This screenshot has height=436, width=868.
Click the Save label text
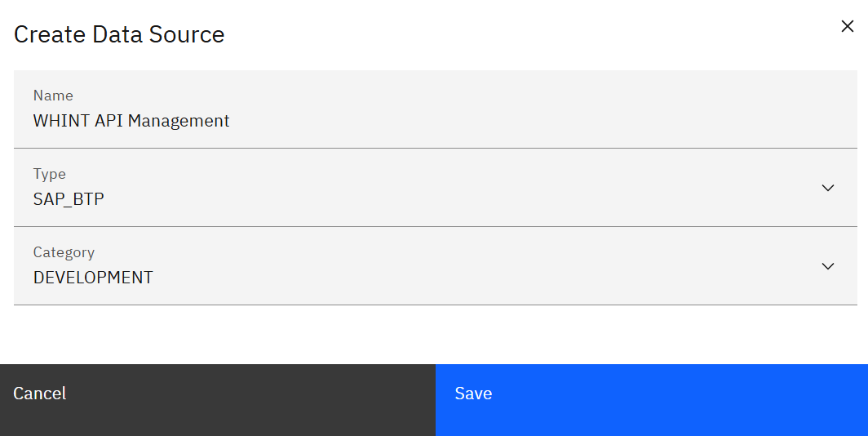(473, 394)
